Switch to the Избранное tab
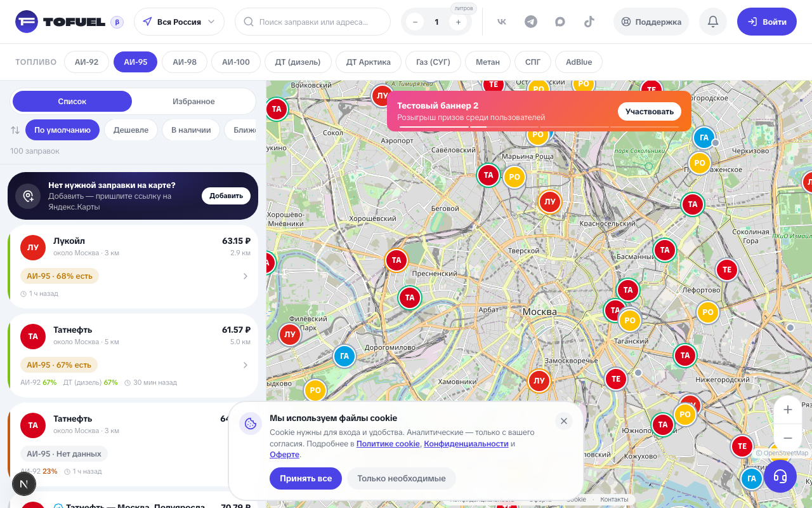Viewport: 812px width, 508px height. 193,102
